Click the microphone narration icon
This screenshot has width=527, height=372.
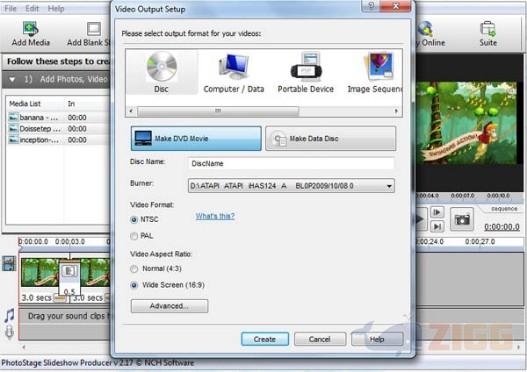9,332
